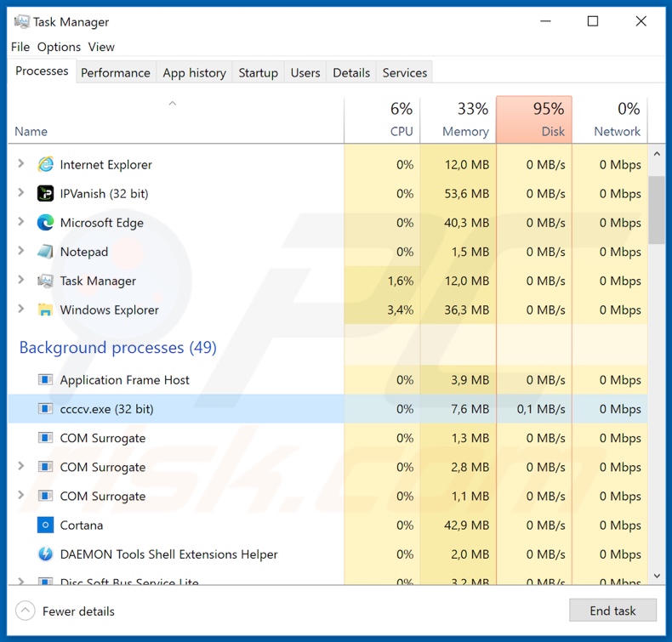
Task: Select the ccccv.exe (32 bit) row
Action: 327,409
